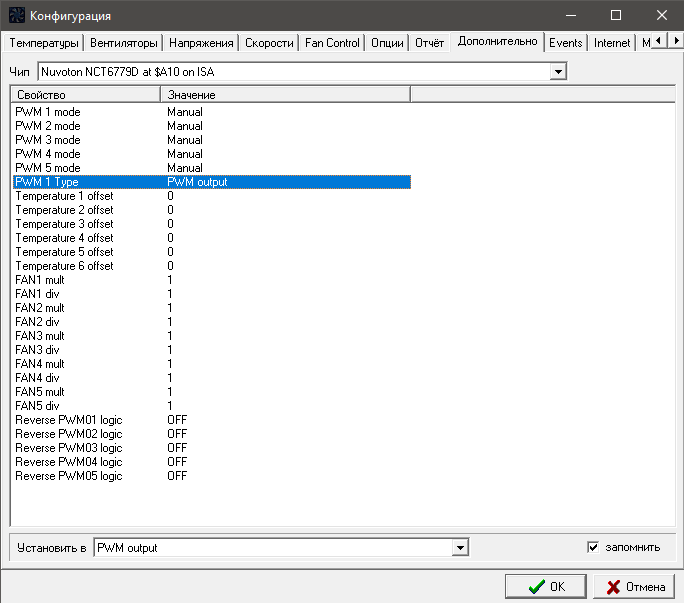Select Temperature 4 offset row
Screen dimensions: 684x603
pos(212,238)
